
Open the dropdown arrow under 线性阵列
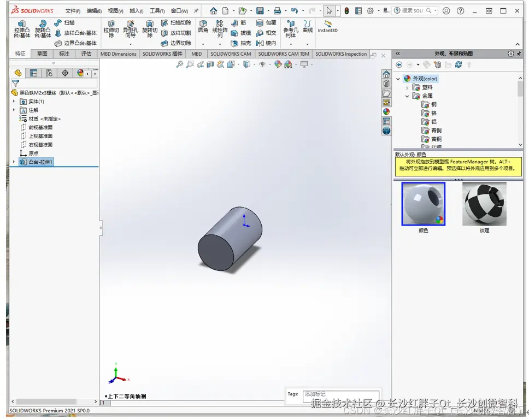pyautogui.click(x=220, y=44)
